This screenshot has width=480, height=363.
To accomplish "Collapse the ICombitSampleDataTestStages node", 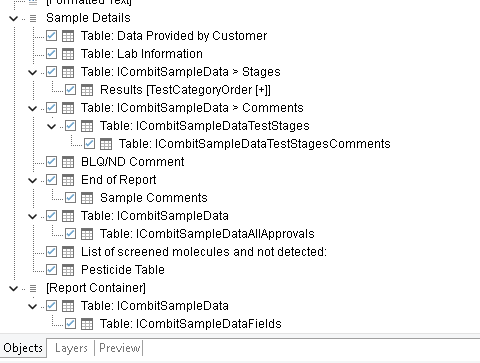I will (x=51, y=126).
